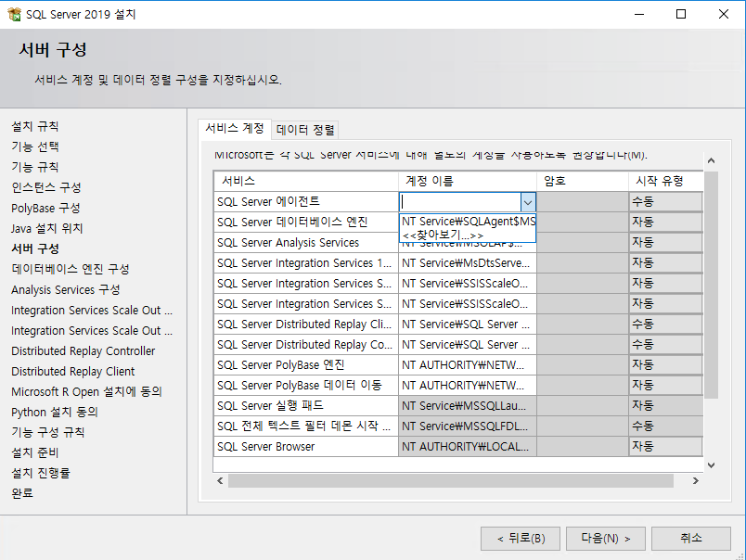Click Analysis Services 구성 step in sidebar
This screenshot has height=560, width=746.
[x=66, y=289]
